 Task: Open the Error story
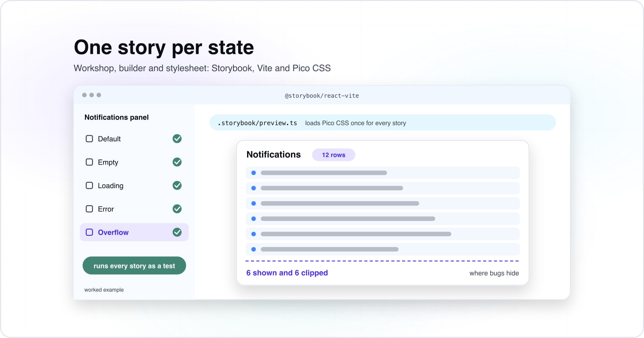(106, 209)
